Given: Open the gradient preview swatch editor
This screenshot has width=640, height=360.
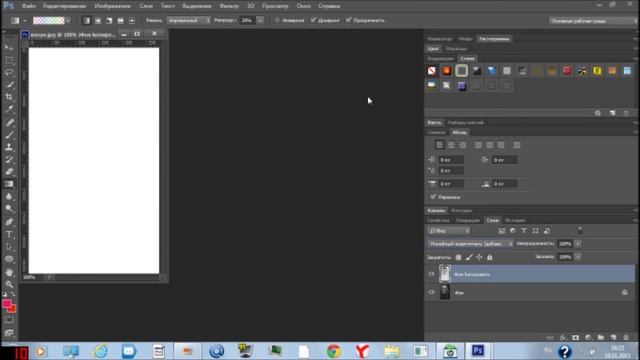Looking at the screenshot, I should [x=49, y=20].
